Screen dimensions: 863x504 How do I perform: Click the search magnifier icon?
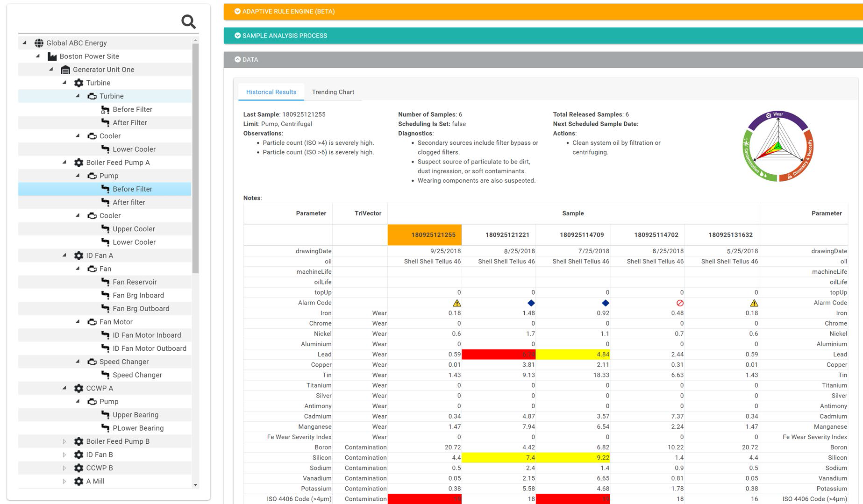coord(188,21)
